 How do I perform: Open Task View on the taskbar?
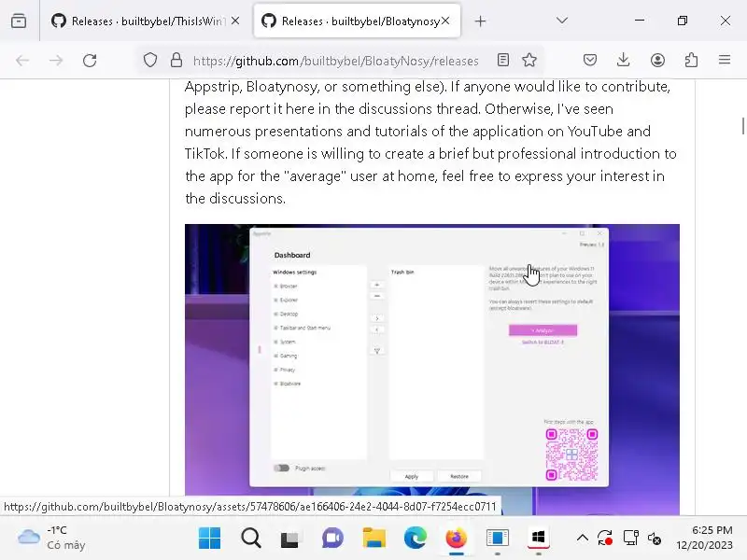(x=290, y=539)
